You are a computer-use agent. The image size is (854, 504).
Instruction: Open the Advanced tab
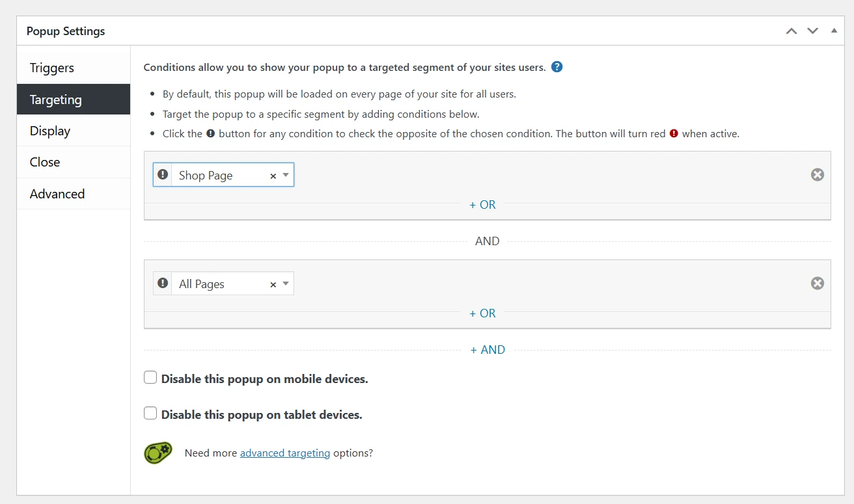point(74,194)
